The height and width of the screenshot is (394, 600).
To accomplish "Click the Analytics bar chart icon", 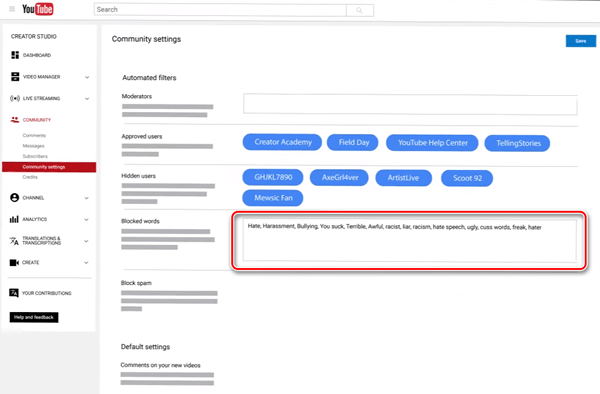I will click(14, 219).
